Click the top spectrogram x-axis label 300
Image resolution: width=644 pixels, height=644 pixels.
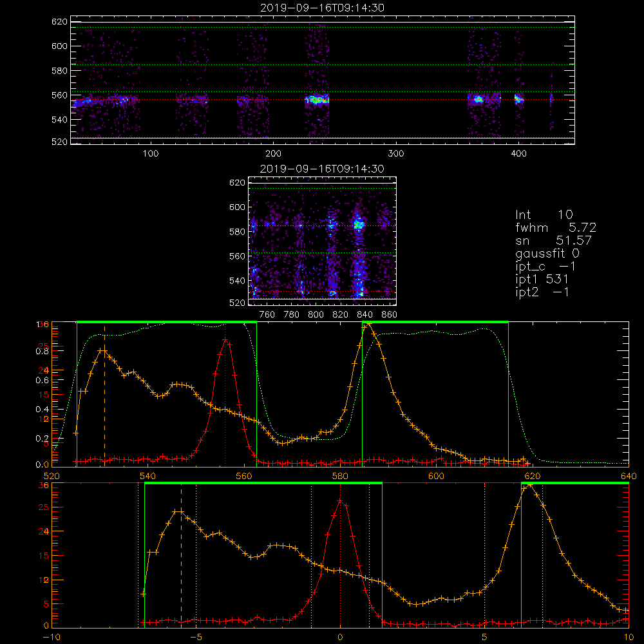(x=396, y=154)
